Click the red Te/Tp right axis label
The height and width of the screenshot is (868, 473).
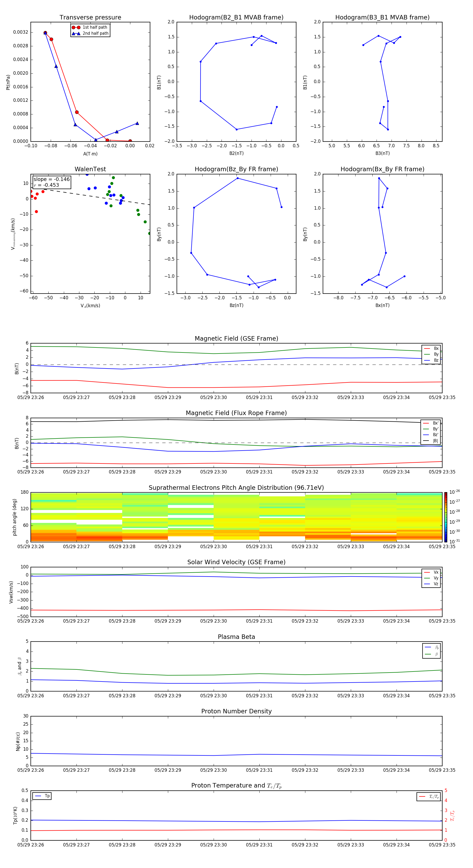(452, 815)
